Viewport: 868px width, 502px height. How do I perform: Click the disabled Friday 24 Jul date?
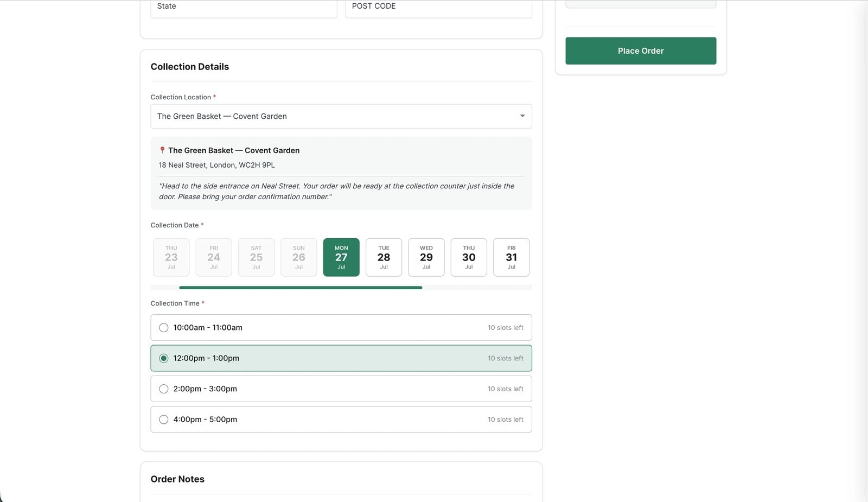point(214,257)
